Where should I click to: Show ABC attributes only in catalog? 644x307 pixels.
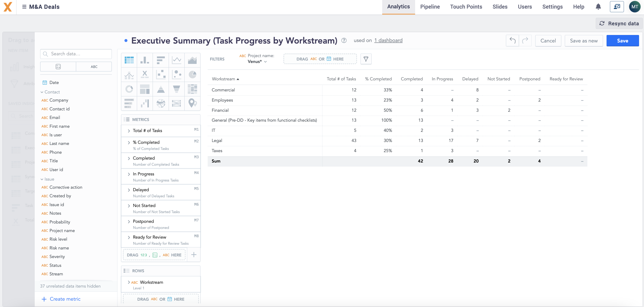click(x=94, y=67)
